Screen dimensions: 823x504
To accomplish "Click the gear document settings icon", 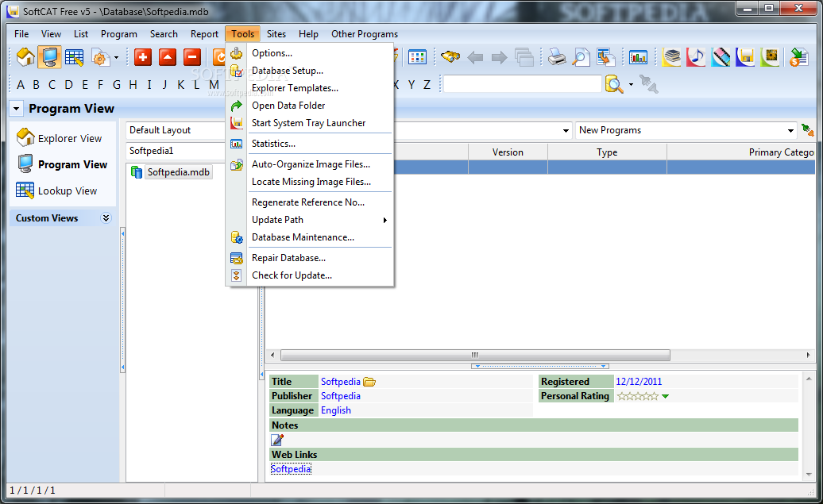I will (x=100, y=57).
